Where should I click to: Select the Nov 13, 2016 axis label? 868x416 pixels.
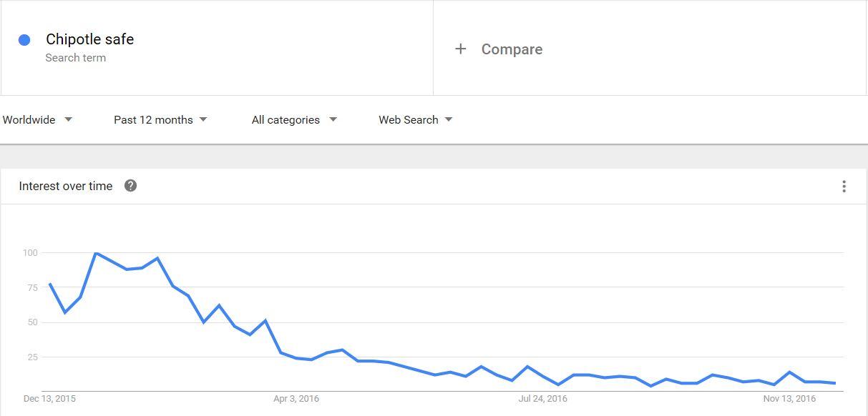click(789, 398)
